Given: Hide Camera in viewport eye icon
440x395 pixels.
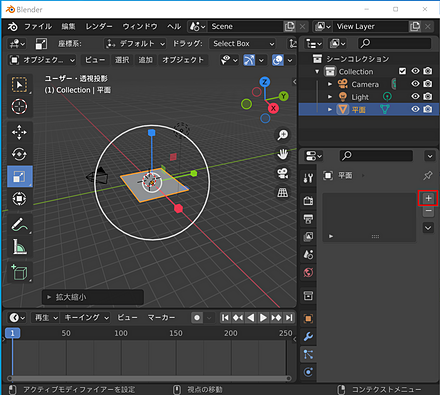Looking at the screenshot, I should (x=415, y=84).
